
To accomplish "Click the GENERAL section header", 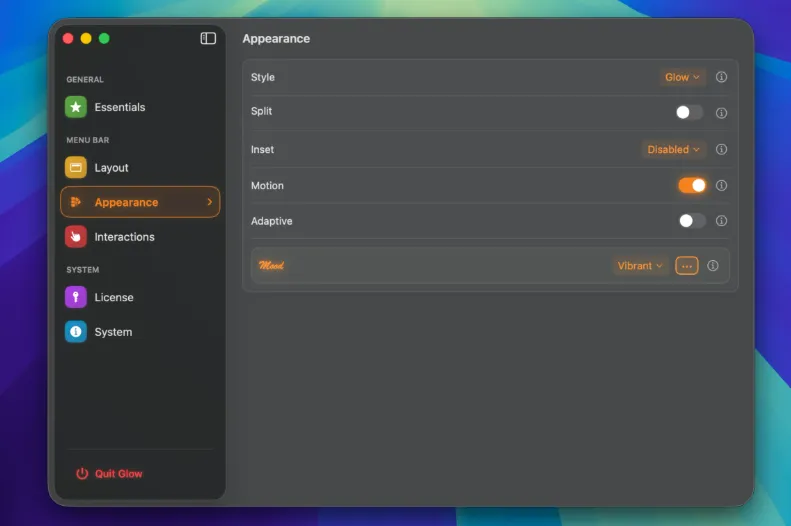I will pyautogui.click(x=85, y=80).
